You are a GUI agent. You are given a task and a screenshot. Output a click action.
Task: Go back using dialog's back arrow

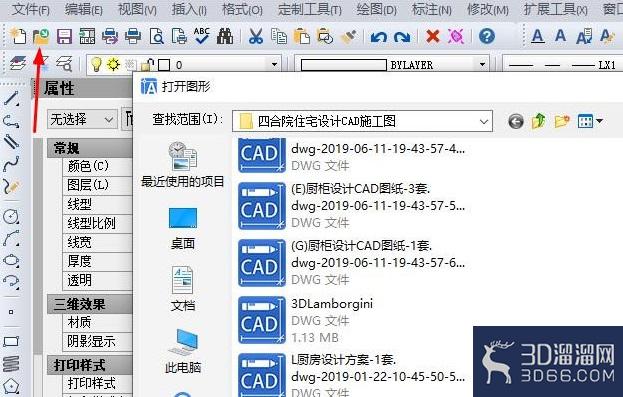tap(516, 121)
